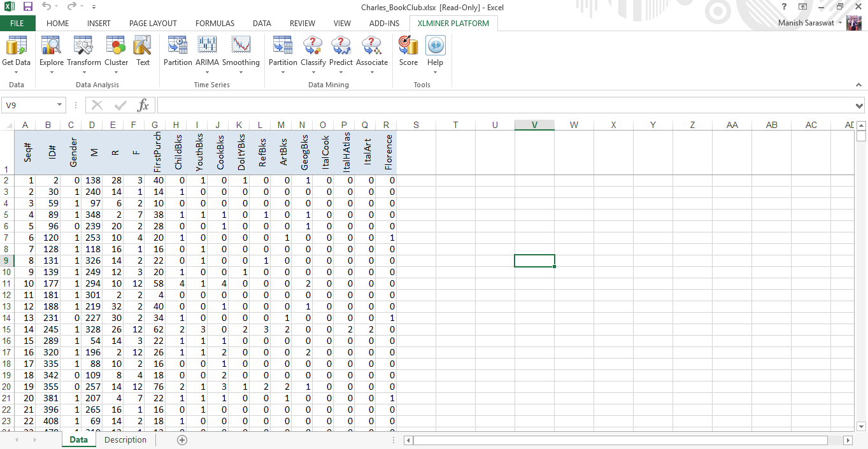Open the Associate data mining tool
This screenshot has height=449, width=868.
[x=371, y=46]
